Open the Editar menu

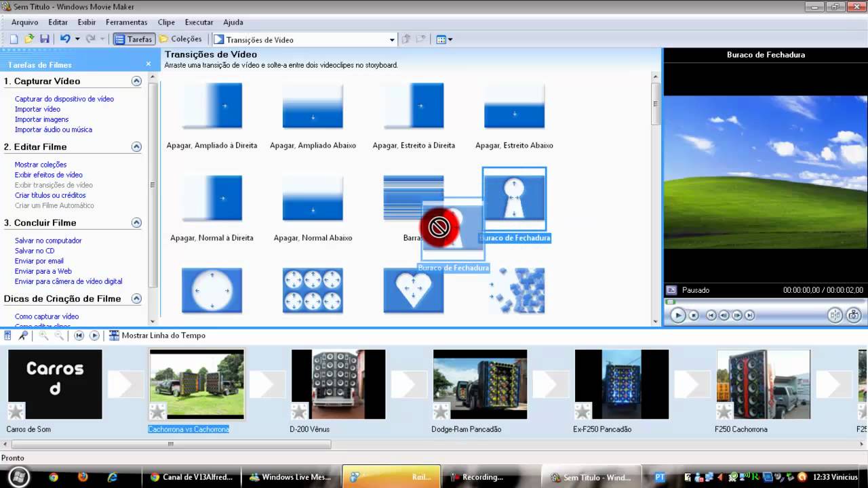click(58, 22)
